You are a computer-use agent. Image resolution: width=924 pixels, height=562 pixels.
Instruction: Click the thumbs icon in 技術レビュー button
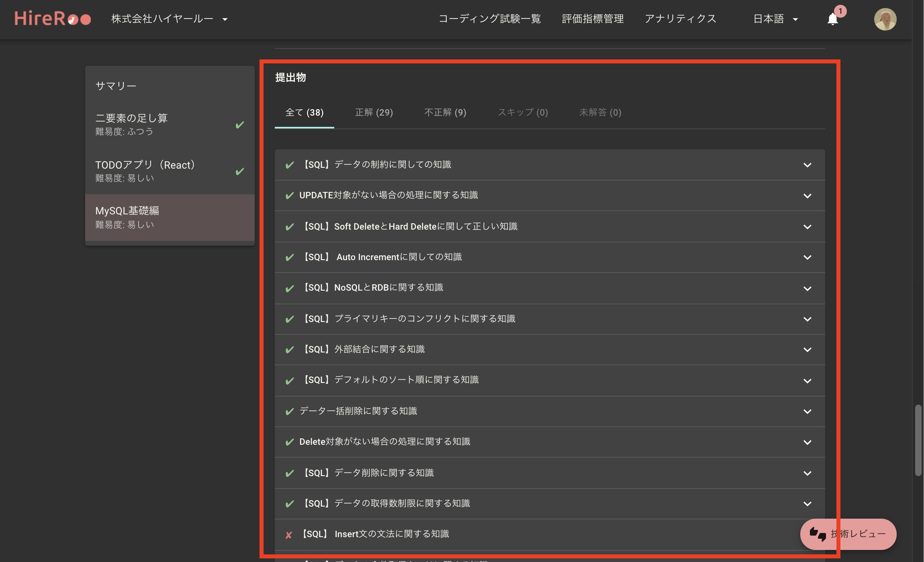click(818, 534)
